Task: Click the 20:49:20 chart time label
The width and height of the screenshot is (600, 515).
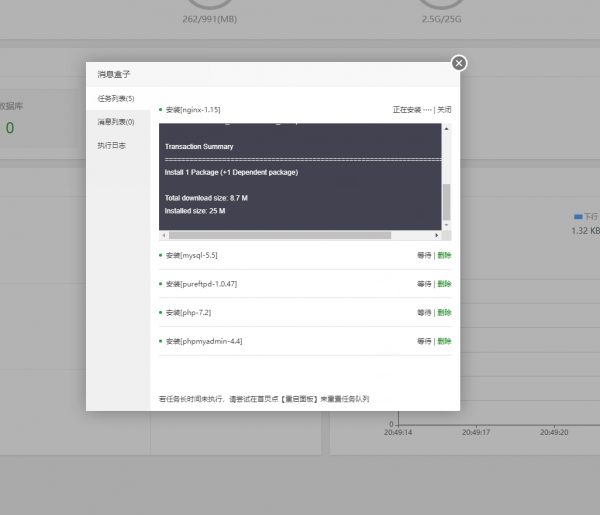Action: coord(554,432)
